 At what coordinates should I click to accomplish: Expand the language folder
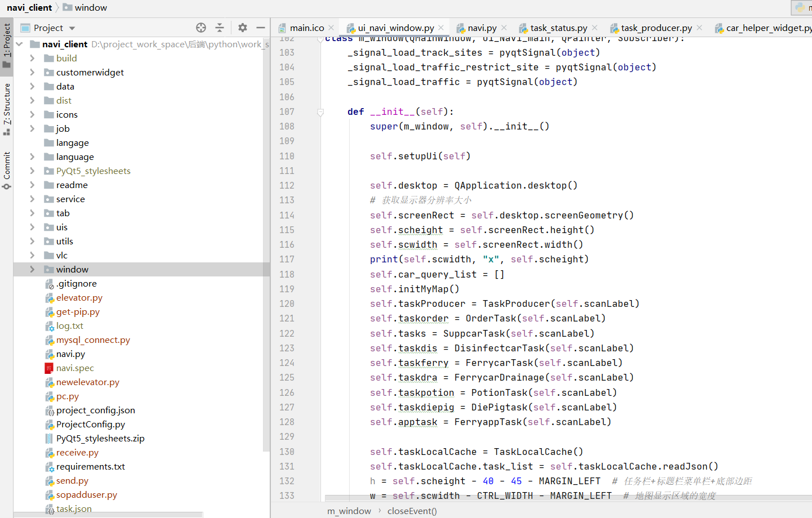coord(32,157)
